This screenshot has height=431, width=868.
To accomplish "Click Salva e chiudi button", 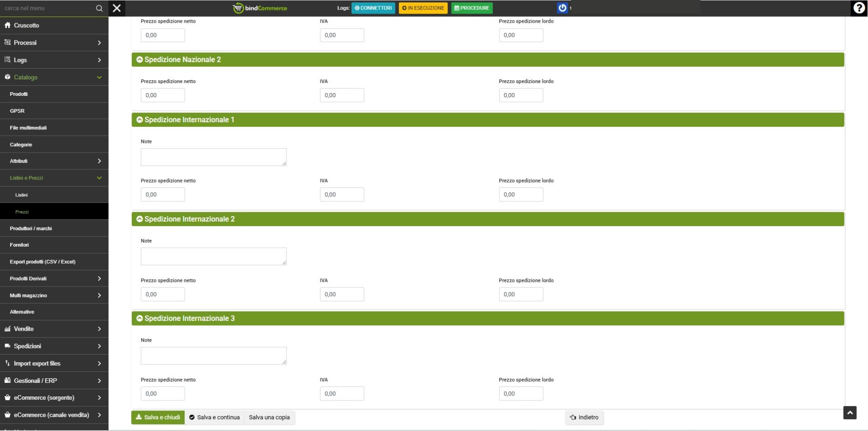I will [x=158, y=417].
